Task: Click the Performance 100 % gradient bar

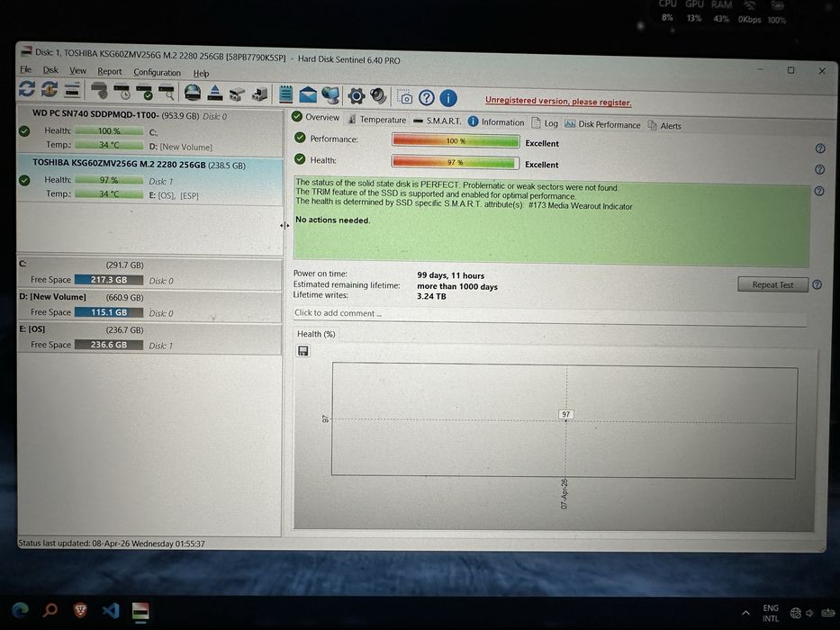Action: pyautogui.click(x=456, y=141)
